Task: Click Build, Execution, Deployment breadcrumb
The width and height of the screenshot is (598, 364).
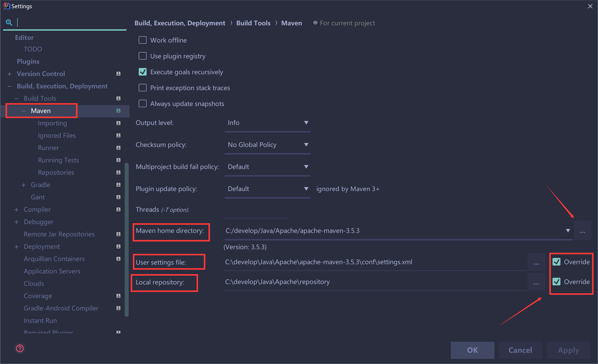Action: coord(180,23)
